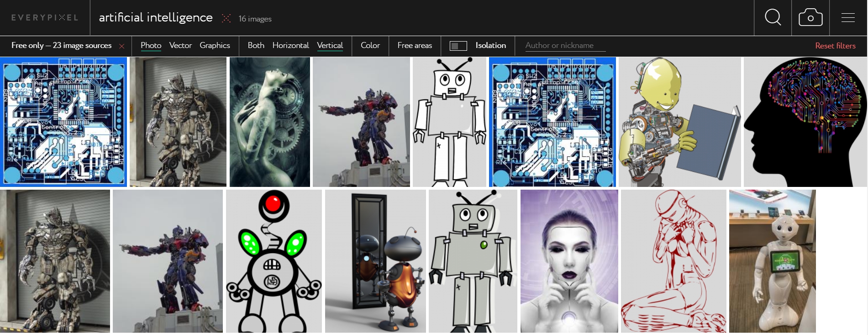The image size is (868, 335).
Task: Remove the Free only filter
Action: (121, 46)
